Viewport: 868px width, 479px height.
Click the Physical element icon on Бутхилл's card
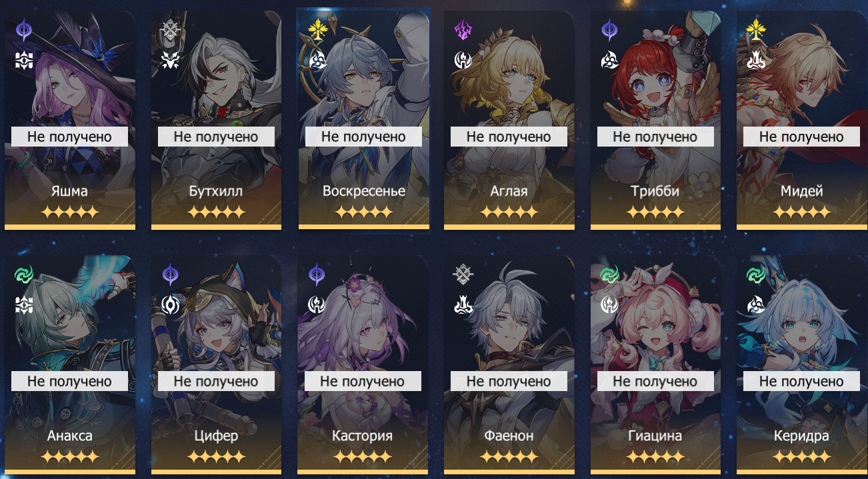pyautogui.click(x=171, y=29)
